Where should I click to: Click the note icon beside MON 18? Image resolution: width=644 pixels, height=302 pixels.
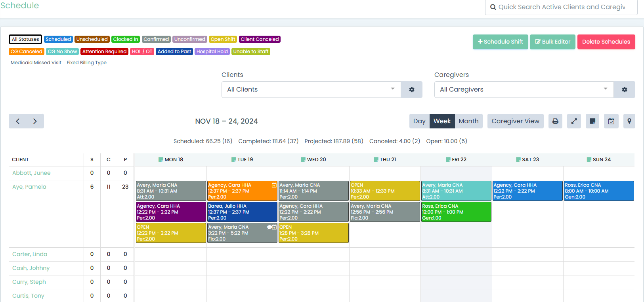coord(161,160)
